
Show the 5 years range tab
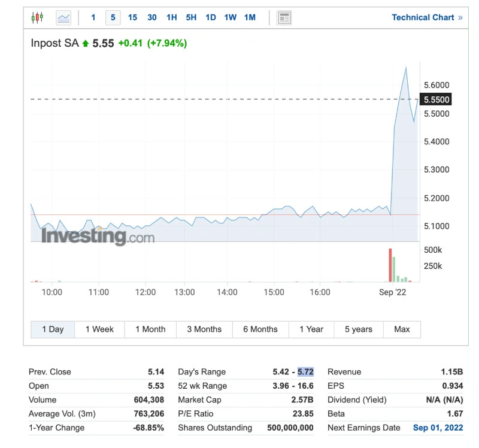359,329
